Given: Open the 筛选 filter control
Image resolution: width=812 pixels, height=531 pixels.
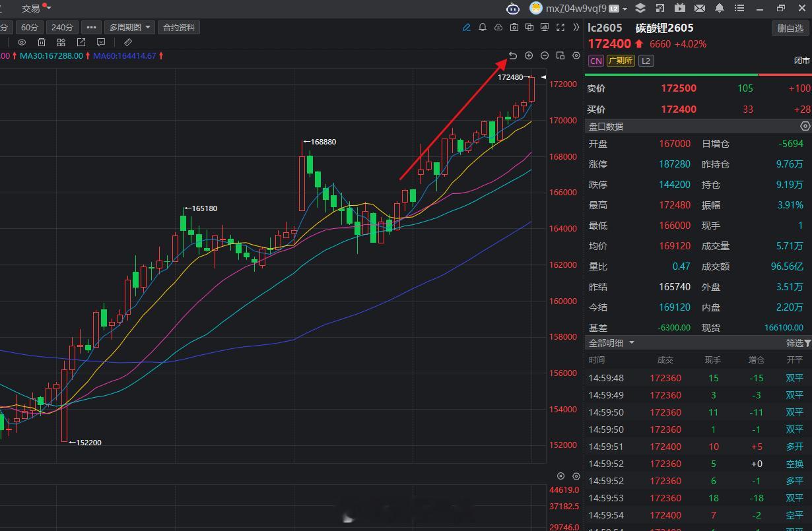Looking at the screenshot, I should coord(798,343).
